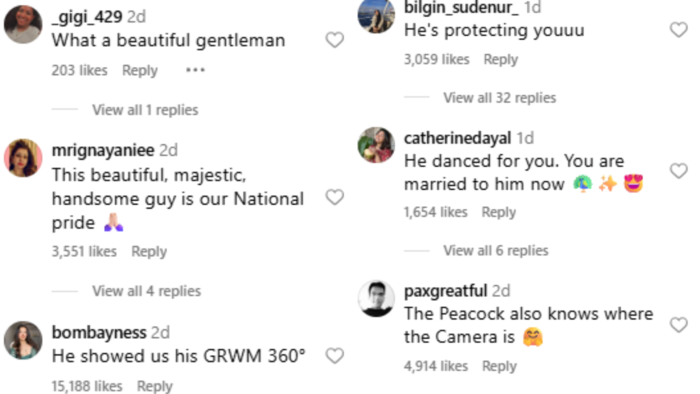Like mrignayaniee's National pride comment
700x394 pixels.
[x=334, y=197]
